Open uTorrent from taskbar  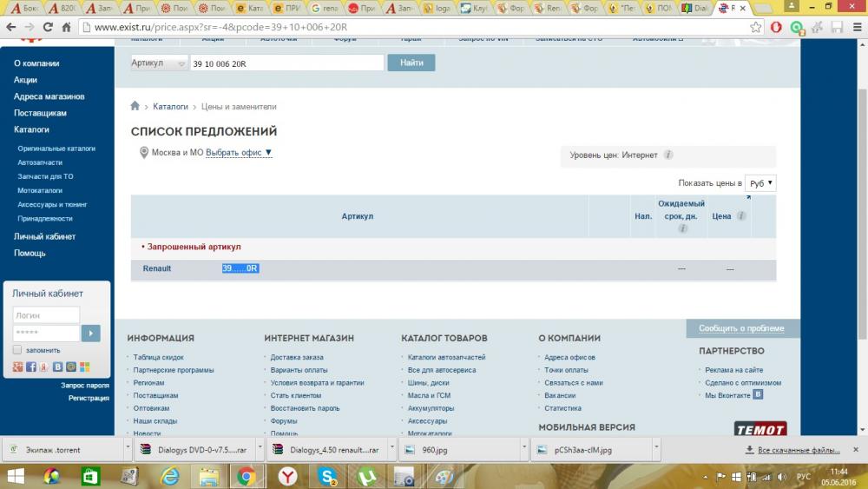pos(366,476)
